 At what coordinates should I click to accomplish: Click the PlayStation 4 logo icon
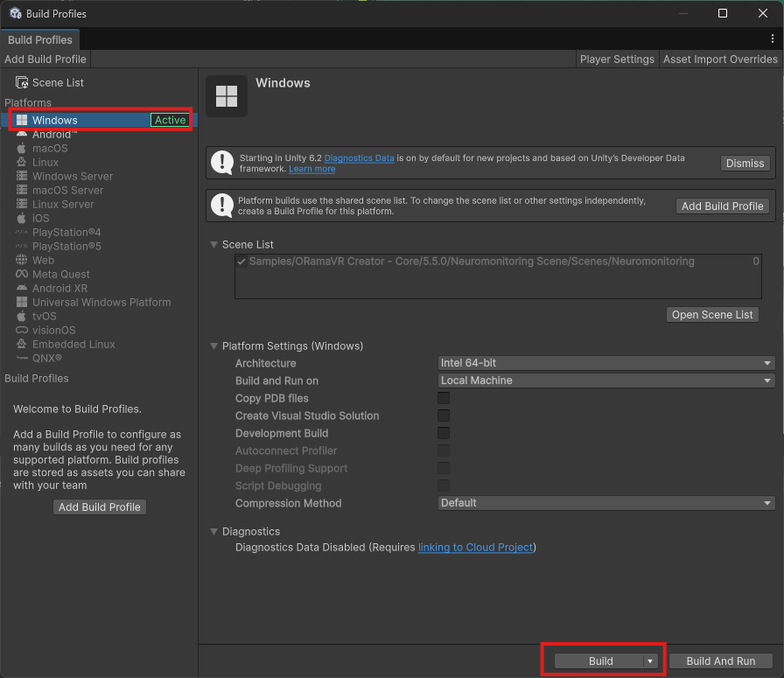coord(22,232)
